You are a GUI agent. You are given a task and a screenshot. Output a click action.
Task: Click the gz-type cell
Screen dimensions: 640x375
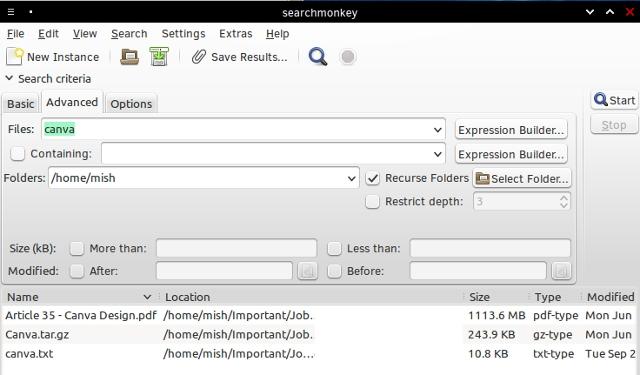tap(552, 335)
